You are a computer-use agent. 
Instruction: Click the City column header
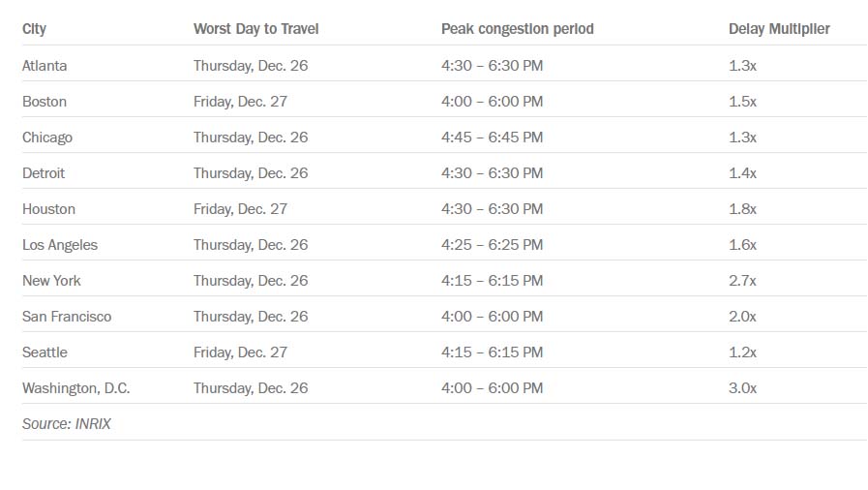coord(34,29)
